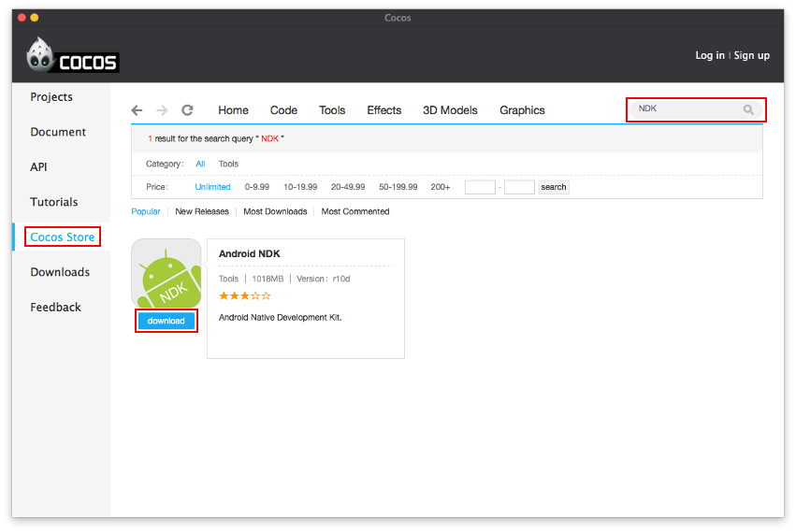Filter category by Tools
This screenshot has height=532, width=796.
(x=228, y=164)
